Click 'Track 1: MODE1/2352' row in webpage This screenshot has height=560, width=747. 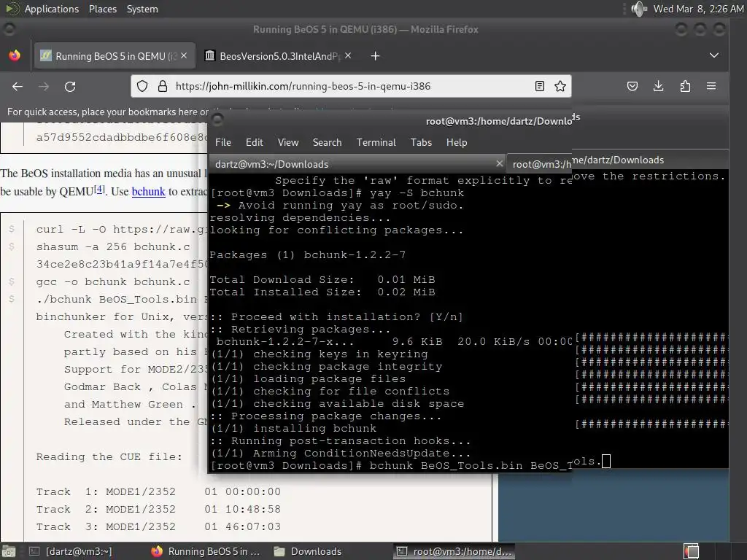pos(158,491)
